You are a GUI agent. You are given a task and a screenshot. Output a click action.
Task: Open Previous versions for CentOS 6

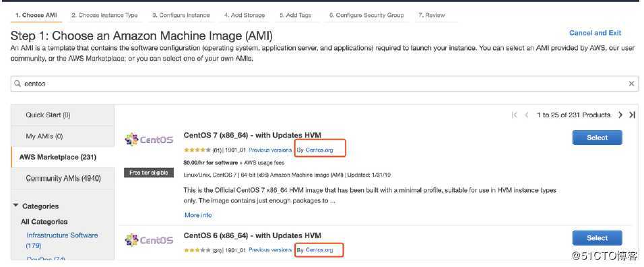coord(270,249)
